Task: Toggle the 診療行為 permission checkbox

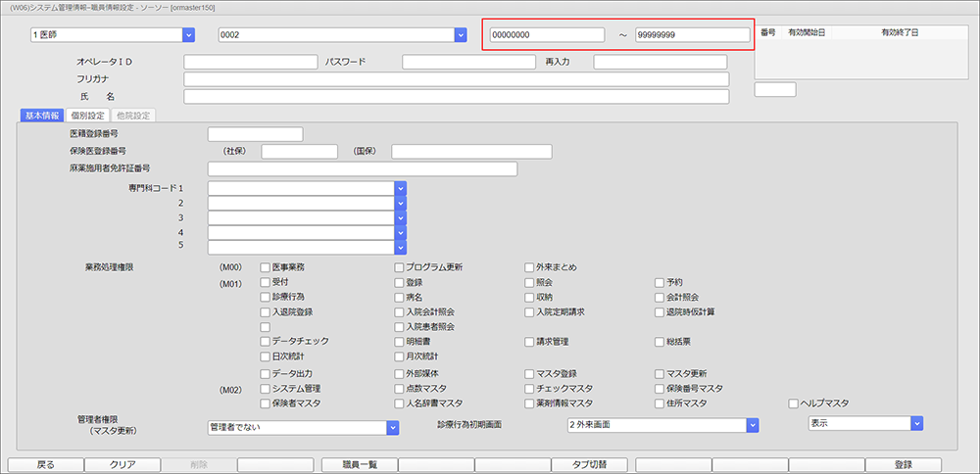Action: [266, 297]
